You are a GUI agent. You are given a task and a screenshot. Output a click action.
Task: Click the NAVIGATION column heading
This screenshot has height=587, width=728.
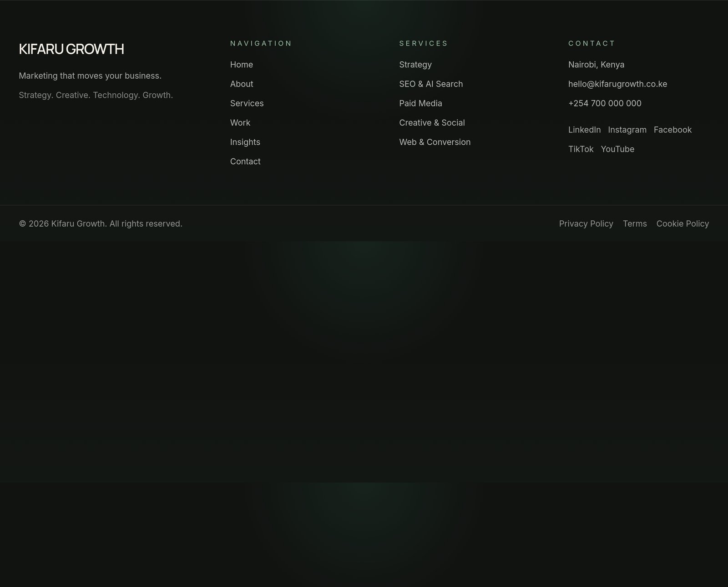261,43
